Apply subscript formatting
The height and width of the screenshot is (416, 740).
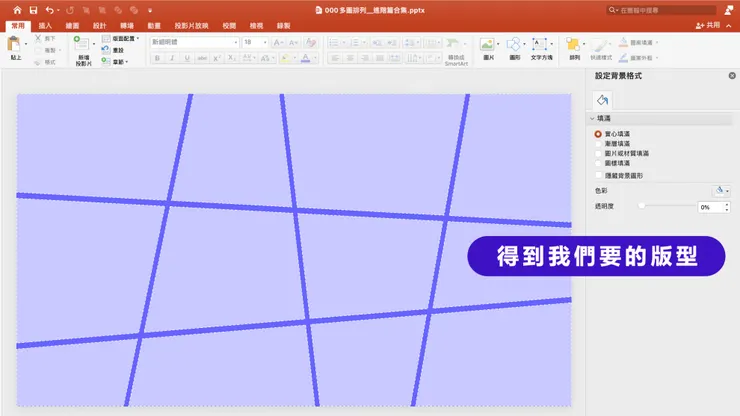coord(232,58)
